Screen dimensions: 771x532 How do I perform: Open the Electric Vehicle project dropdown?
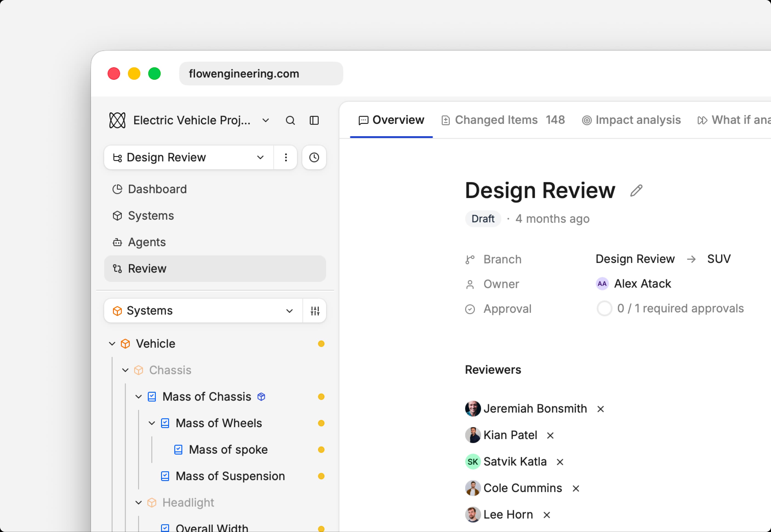point(266,120)
